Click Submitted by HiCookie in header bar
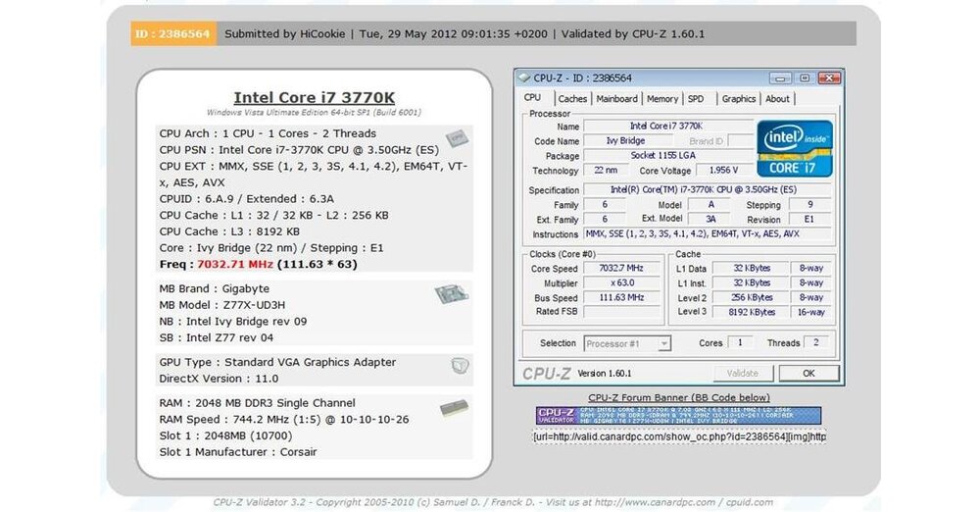 coord(284,33)
